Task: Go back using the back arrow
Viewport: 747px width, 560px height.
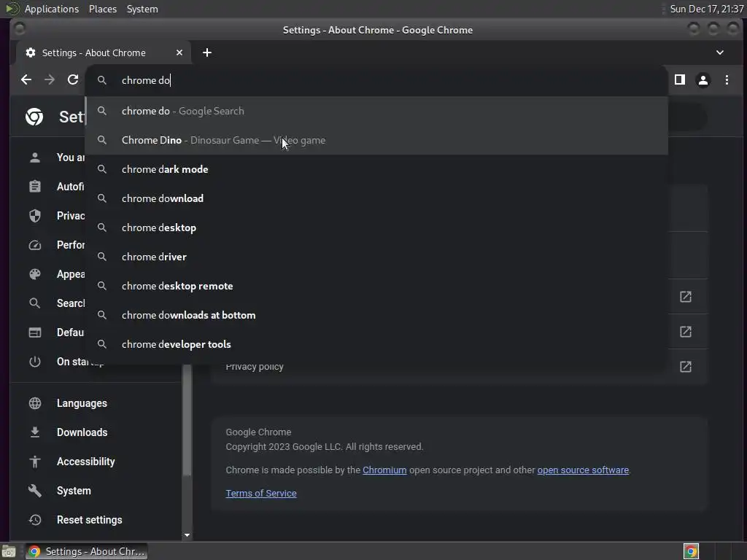Action: 26,80
